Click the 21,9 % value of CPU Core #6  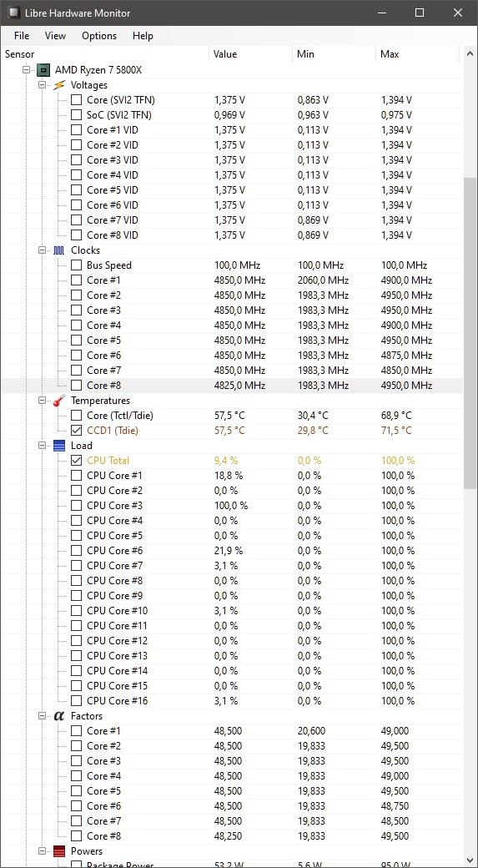(229, 550)
